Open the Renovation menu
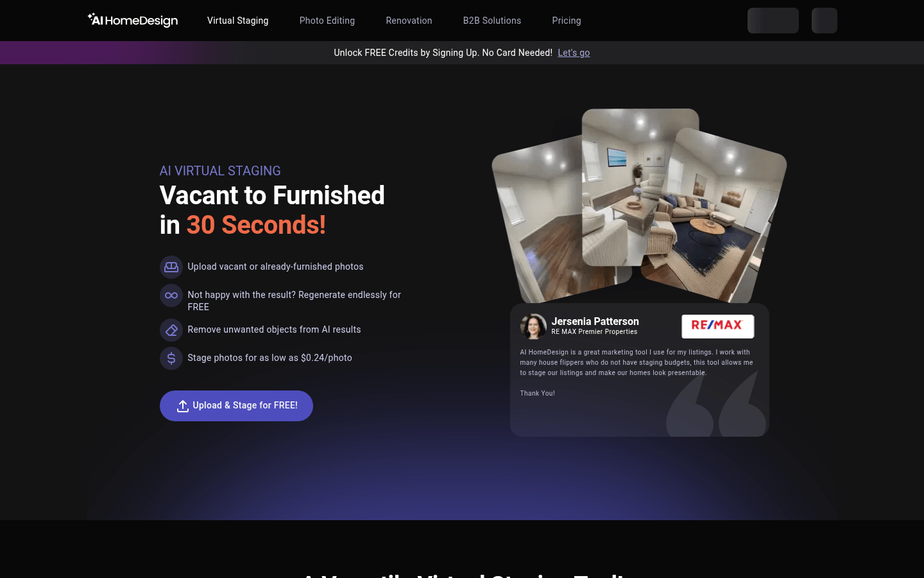 pos(409,21)
